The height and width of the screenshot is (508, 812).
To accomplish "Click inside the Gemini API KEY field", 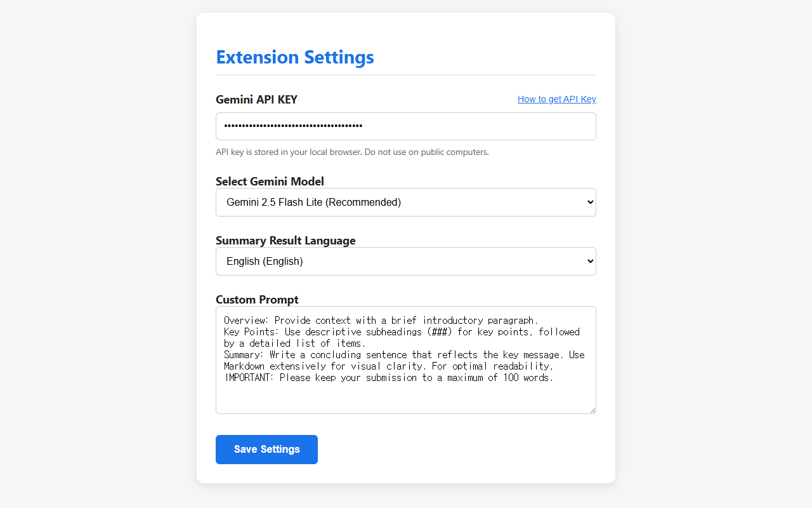I will point(405,126).
